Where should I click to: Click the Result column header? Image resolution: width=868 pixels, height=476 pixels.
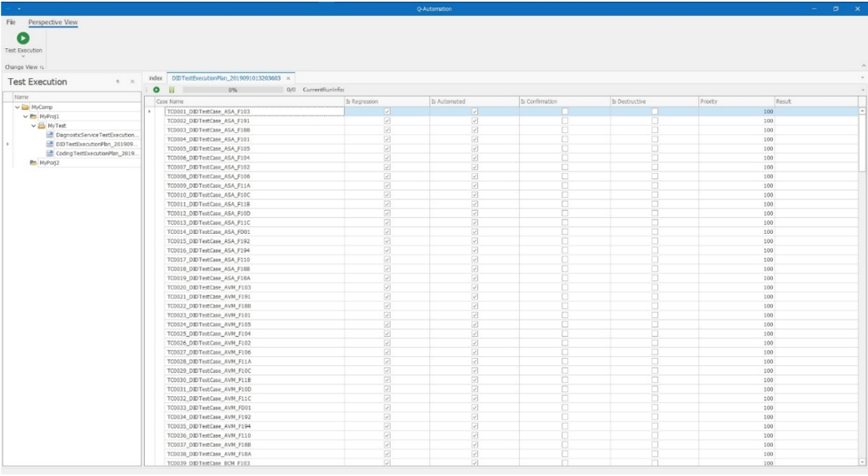[816, 102]
